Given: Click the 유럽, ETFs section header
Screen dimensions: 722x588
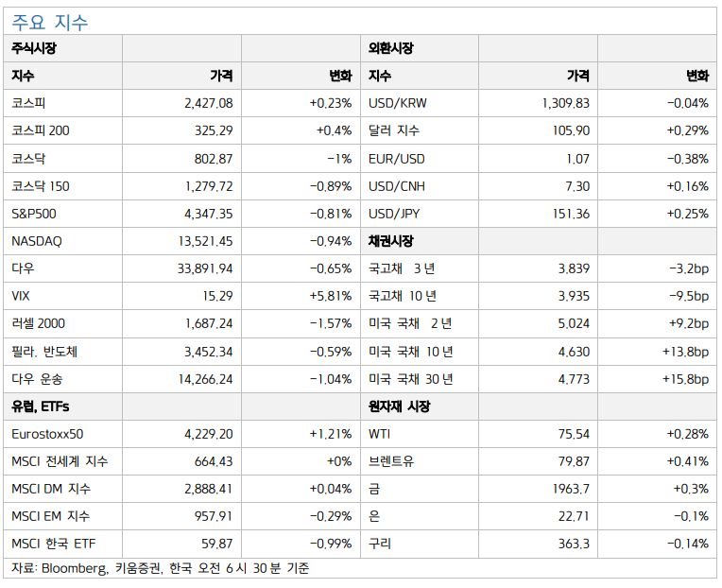Looking at the screenshot, I should [40, 406].
